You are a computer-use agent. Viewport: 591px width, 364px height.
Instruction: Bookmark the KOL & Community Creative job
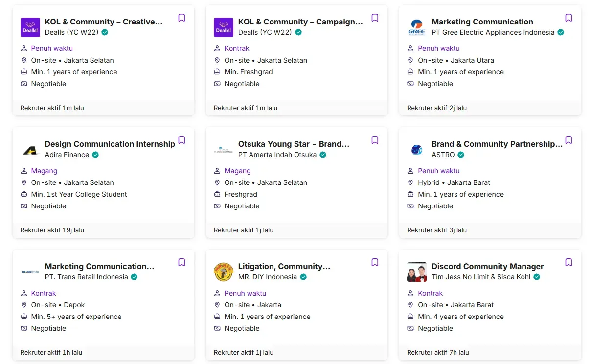click(182, 18)
